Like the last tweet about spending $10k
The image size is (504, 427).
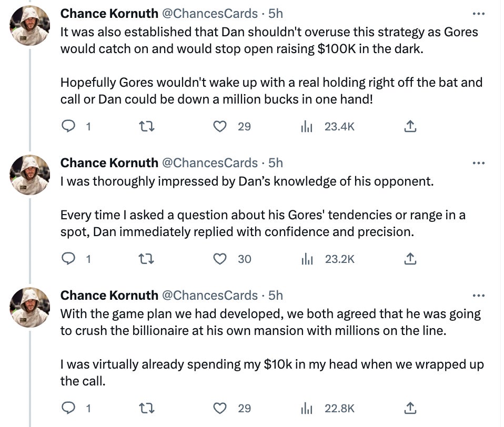(221, 408)
